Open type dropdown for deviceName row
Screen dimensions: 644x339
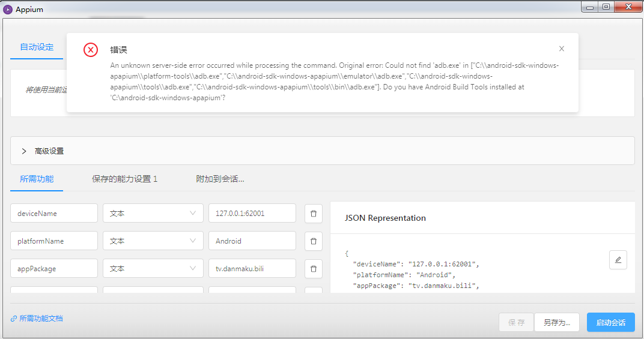click(x=153, y=214)
